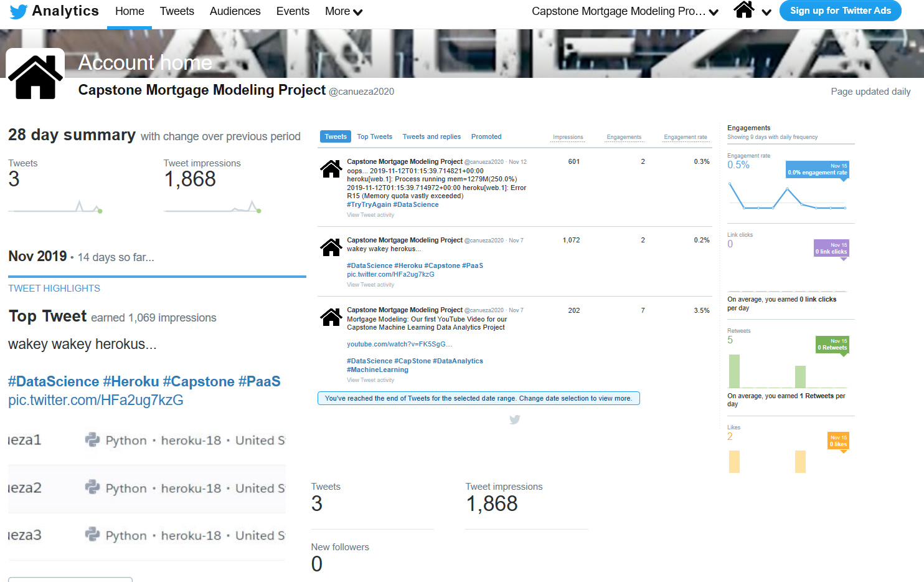Open the youtube.com/watch link

(399, 344)
